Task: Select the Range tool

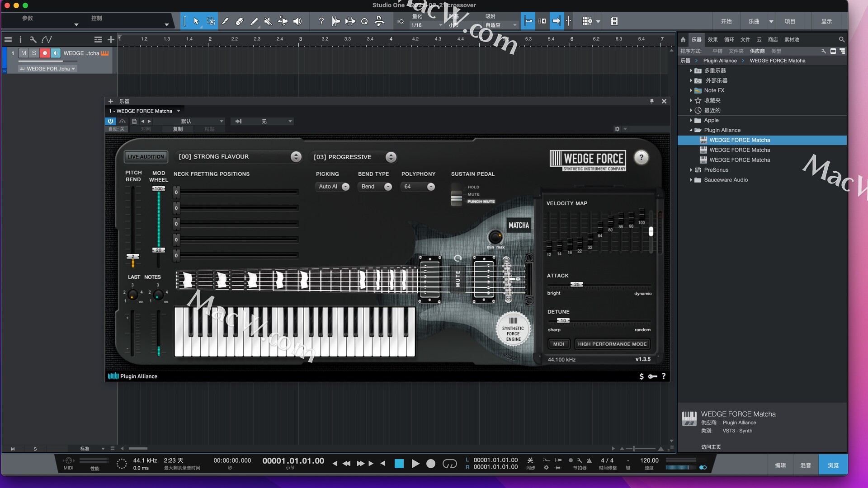Action: coord(211,21)
